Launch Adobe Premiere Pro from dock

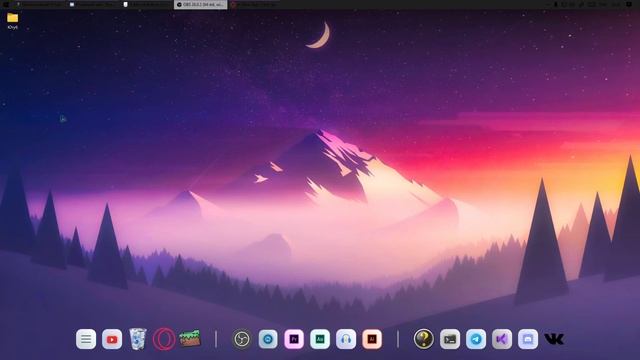[294, 339]
